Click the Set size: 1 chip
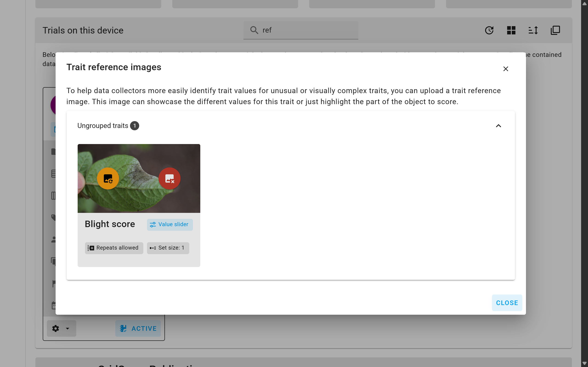 (168, 248)
